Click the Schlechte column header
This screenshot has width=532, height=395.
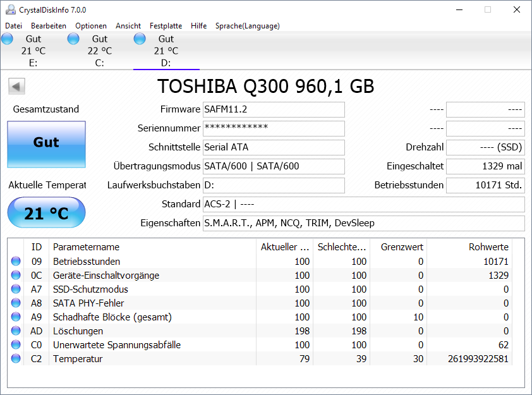pyautogui.click(x=342, y=246)
